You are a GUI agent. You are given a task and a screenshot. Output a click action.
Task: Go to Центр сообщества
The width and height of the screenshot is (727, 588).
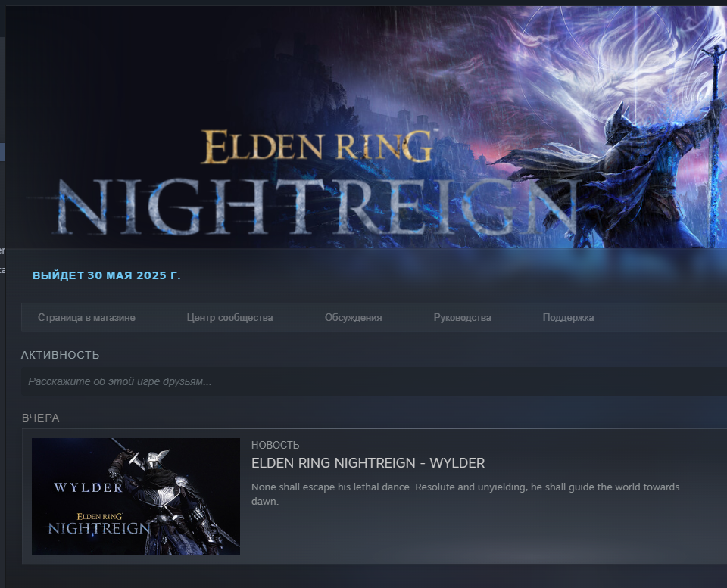click(229, 317)
